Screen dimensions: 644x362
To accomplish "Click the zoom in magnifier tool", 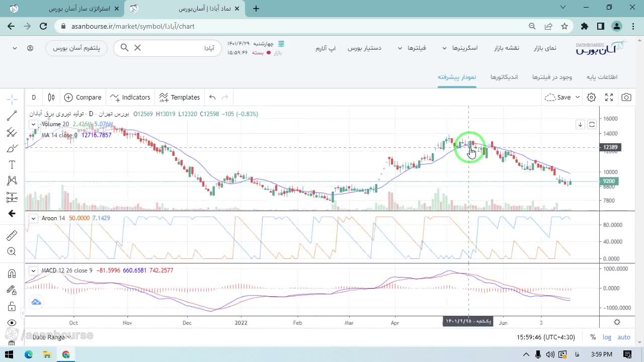I will coord(12,251).
